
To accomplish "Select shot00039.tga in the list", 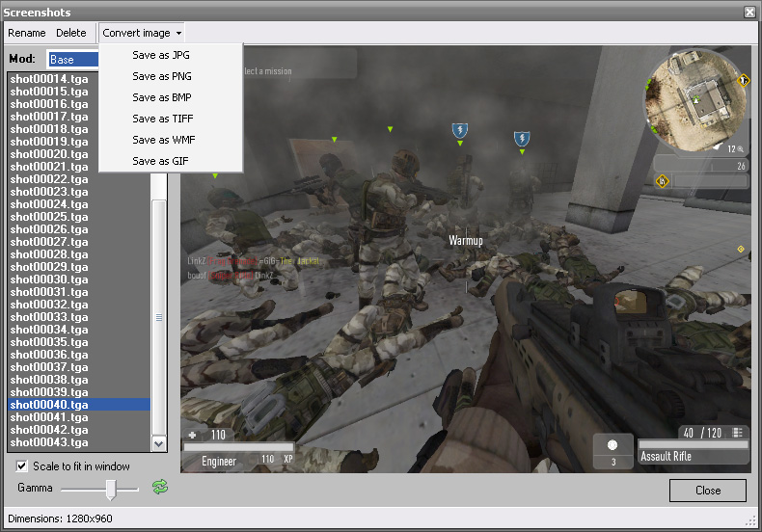I will click(x=79, y=392).
